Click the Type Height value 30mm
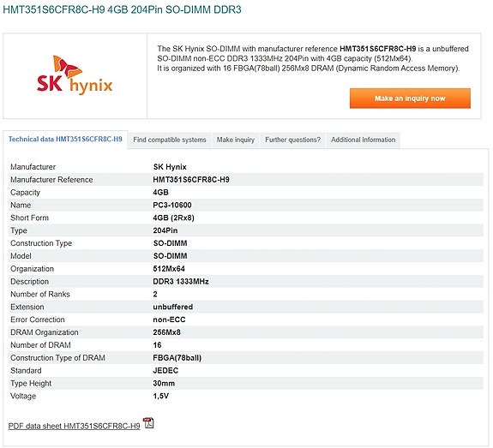 (x=164, y=383)
